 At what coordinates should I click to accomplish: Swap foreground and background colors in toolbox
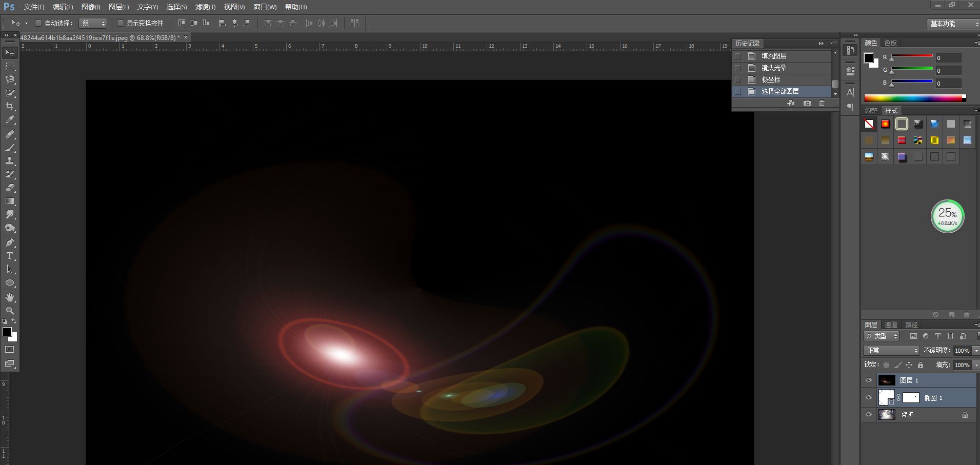(14, 321)
